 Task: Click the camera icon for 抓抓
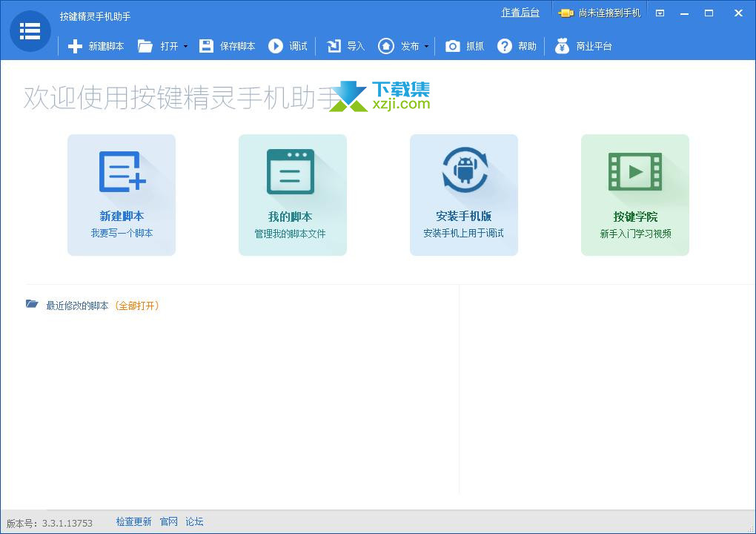[452, 46]
